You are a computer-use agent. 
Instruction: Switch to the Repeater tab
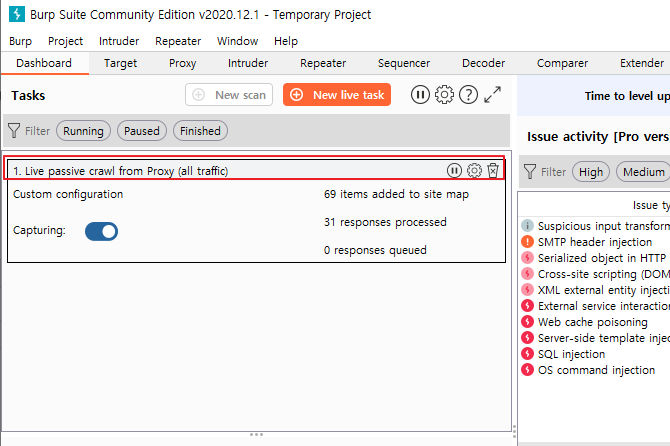point(323,63)
